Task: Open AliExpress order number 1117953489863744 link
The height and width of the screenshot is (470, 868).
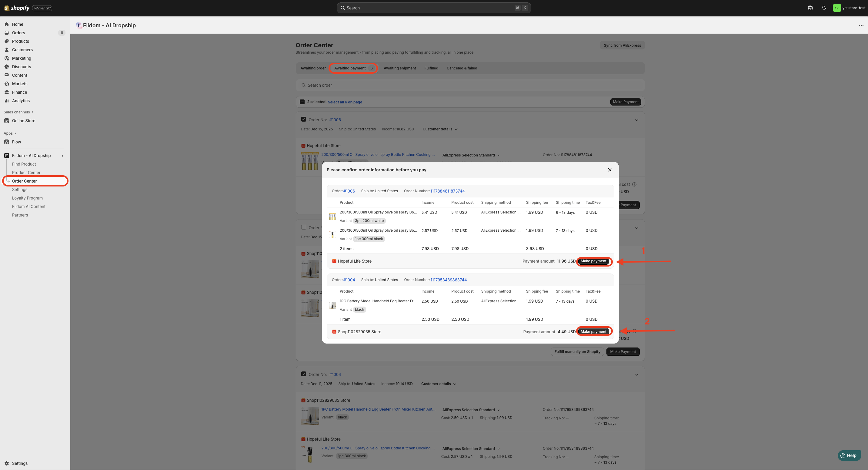Action: pyautogui.click(x=448, y=280)
